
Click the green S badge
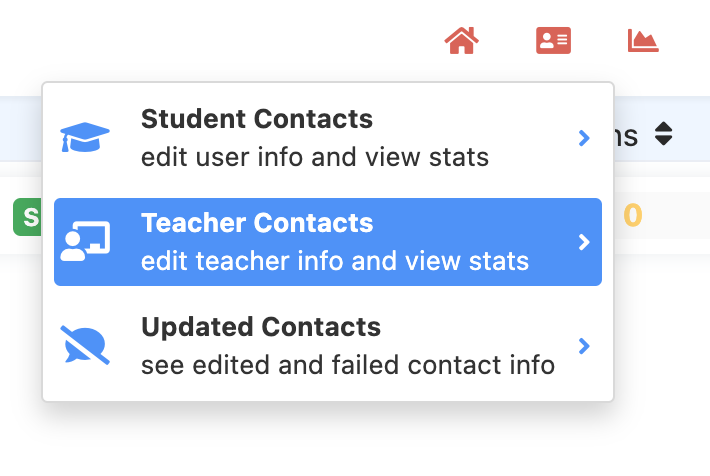coord(26,217)
